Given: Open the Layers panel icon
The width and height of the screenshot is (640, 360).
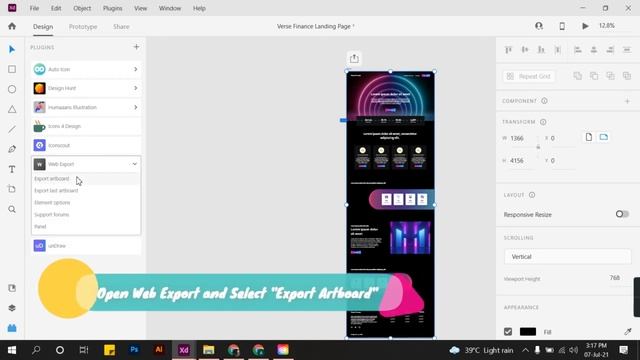Looking at the screenshot, I should [x=12, y=308].
